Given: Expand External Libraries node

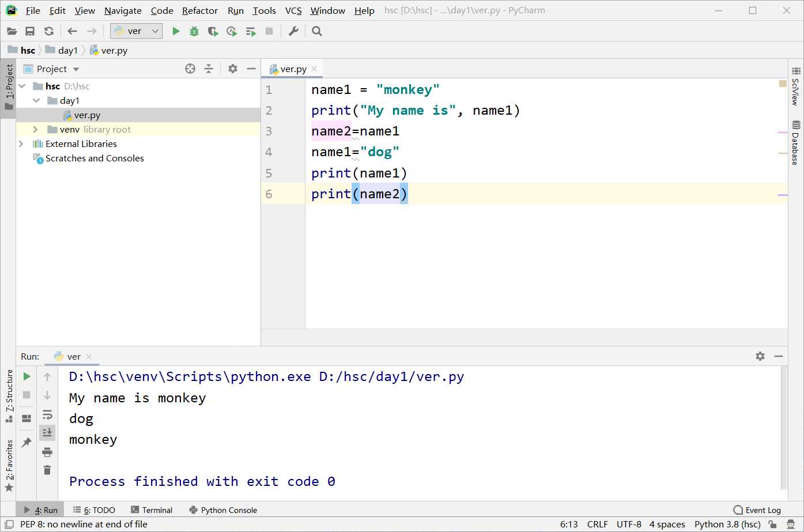Looking at the screenshot, I should (21, 144).
